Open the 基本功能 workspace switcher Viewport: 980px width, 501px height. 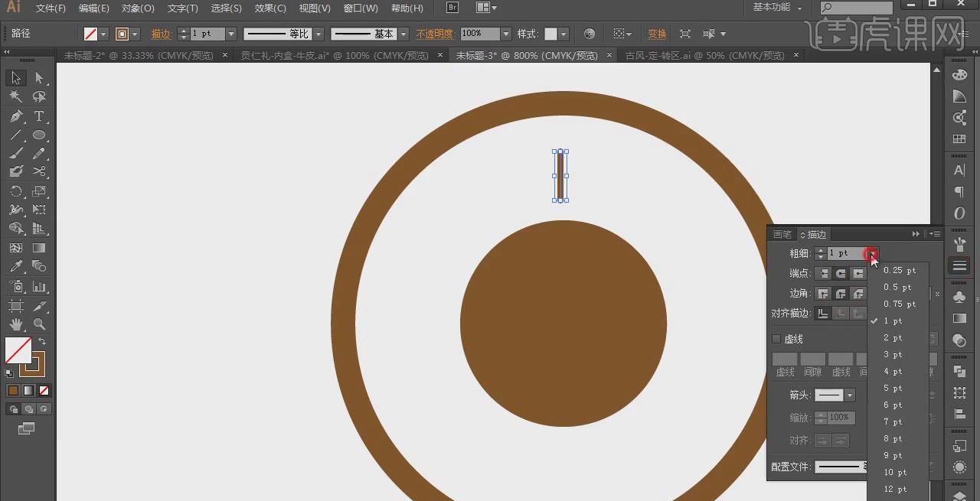777,7
